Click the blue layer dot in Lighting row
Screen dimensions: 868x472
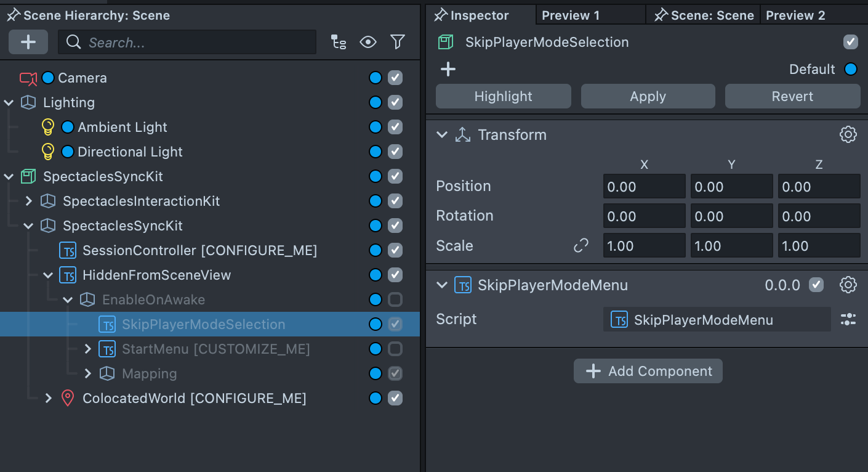pos(376,102)
